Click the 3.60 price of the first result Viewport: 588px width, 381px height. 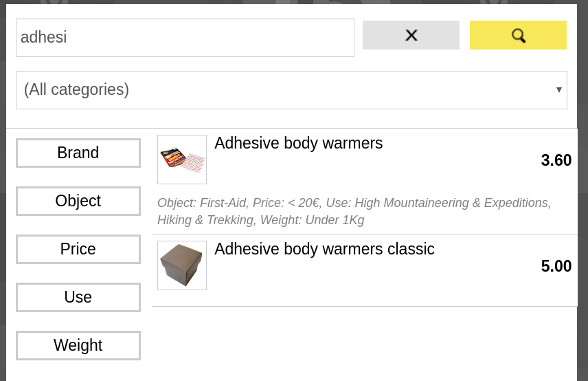(x=556, y=160)
